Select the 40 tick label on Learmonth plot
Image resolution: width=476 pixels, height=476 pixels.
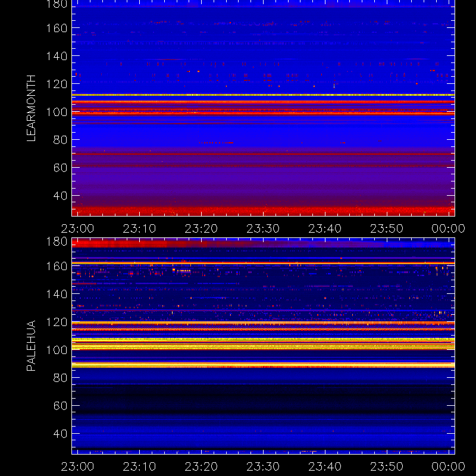point(60,196)
